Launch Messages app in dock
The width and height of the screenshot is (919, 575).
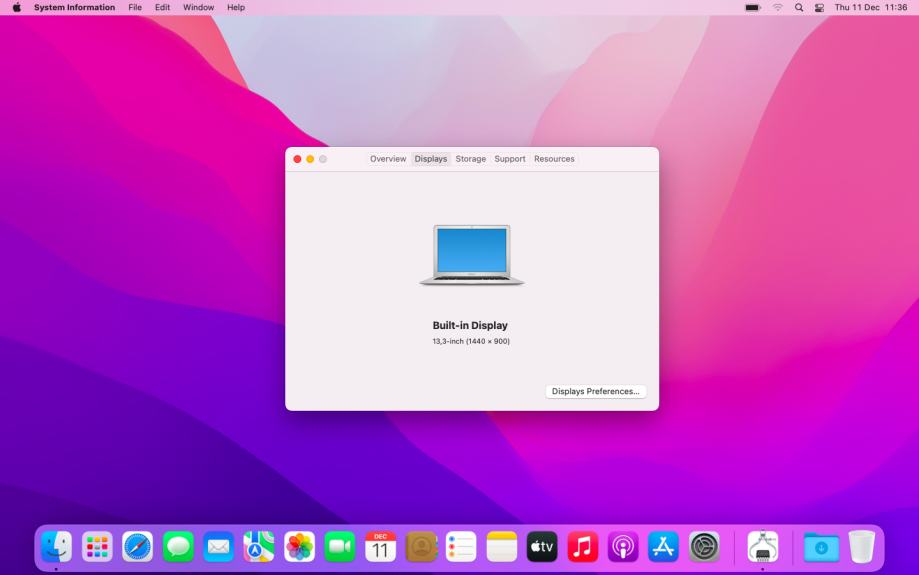(178, 546)
